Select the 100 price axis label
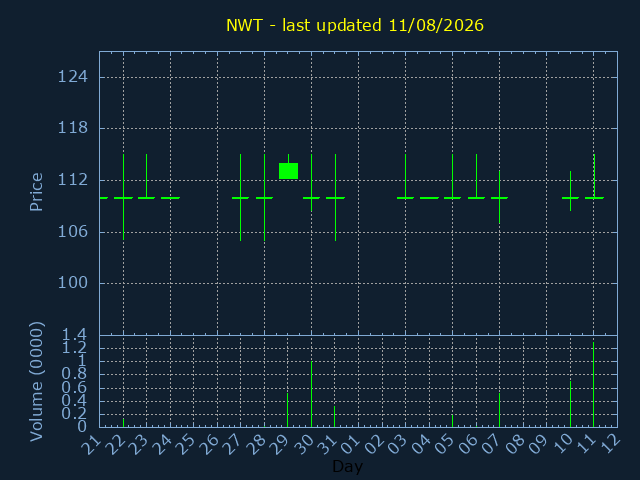Viewport: 640px width, 480px height. click(x=73, y=282)
